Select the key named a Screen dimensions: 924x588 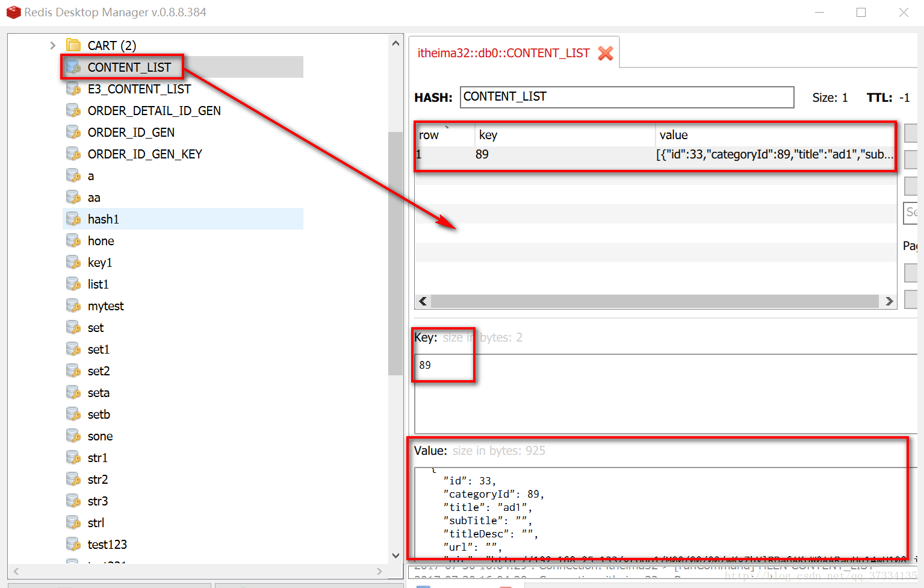(x=91, y=176)
